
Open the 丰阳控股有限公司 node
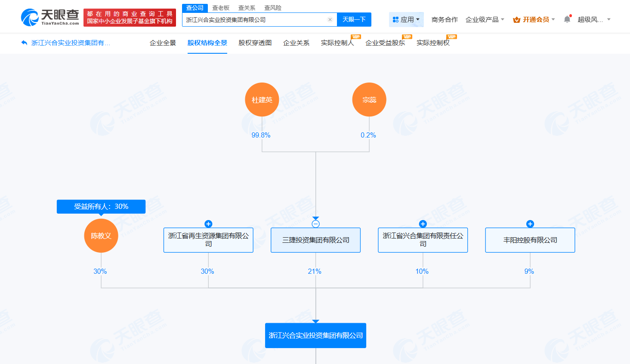(530, 240)
